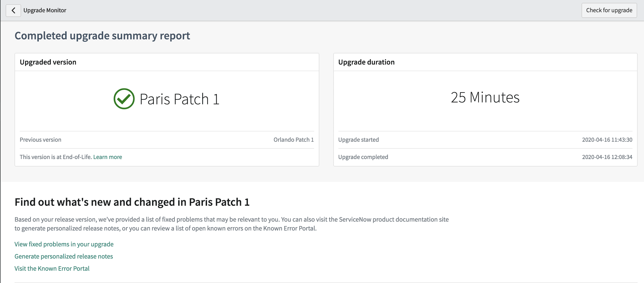644x283 pixels.
Task: Click the 'Based on your release version' paragraph
Action: [x=232, y=224]
